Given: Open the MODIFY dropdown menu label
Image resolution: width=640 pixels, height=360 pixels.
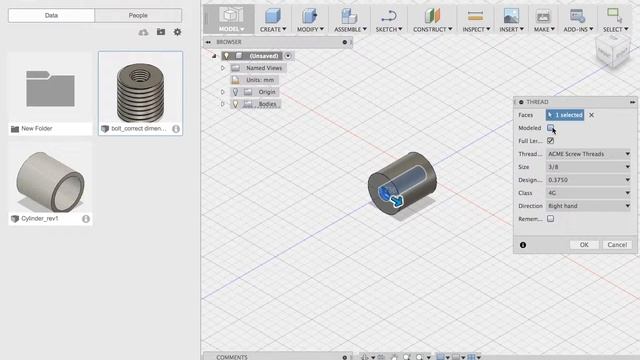Looking at the screenshot, I should tap(310, 29).
